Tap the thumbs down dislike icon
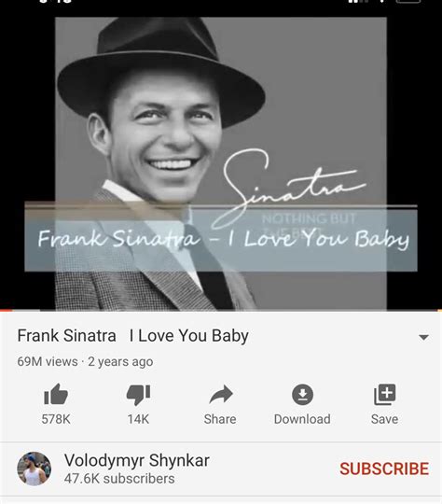The width and height of the screenshot is (442, 504). tap(138, 395)
